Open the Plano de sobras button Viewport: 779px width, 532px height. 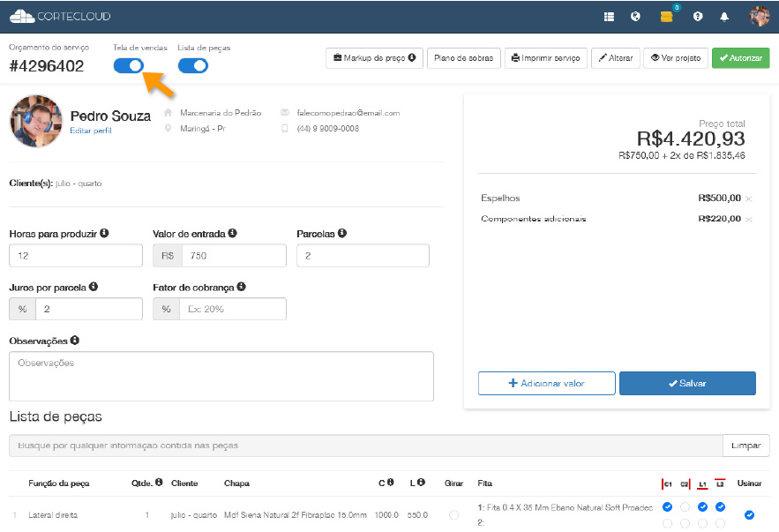pos(463,58)
